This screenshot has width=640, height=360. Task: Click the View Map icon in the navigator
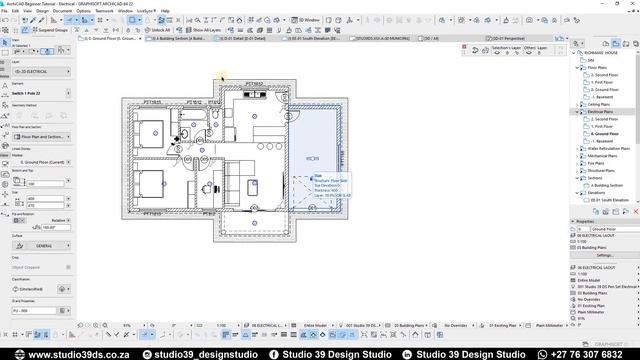616,44
